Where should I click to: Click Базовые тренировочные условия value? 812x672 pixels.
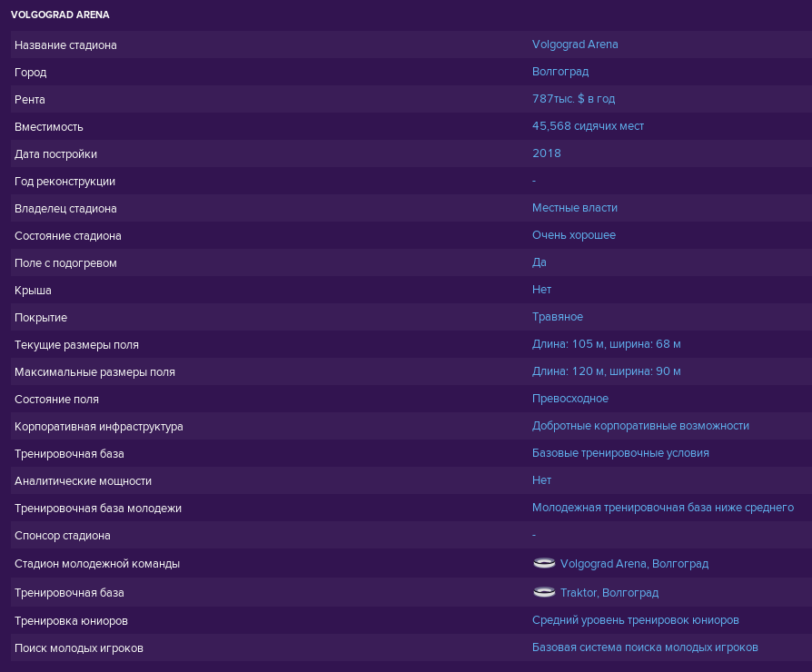(620, 453)
